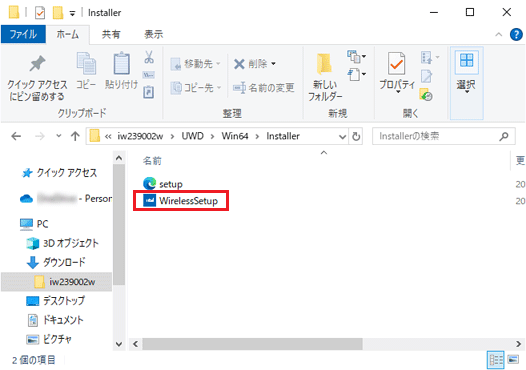Switch to the Home tab
Image resolution: width=526 pixels, height=370 pixels.
(67, 34)
